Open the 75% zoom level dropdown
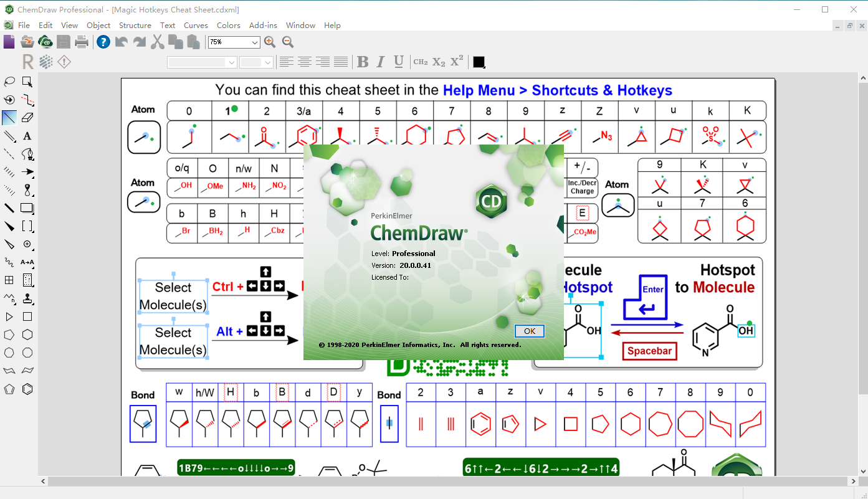This screenshot has height=499, width=868. pyautogui.click(x=255, y=42)
